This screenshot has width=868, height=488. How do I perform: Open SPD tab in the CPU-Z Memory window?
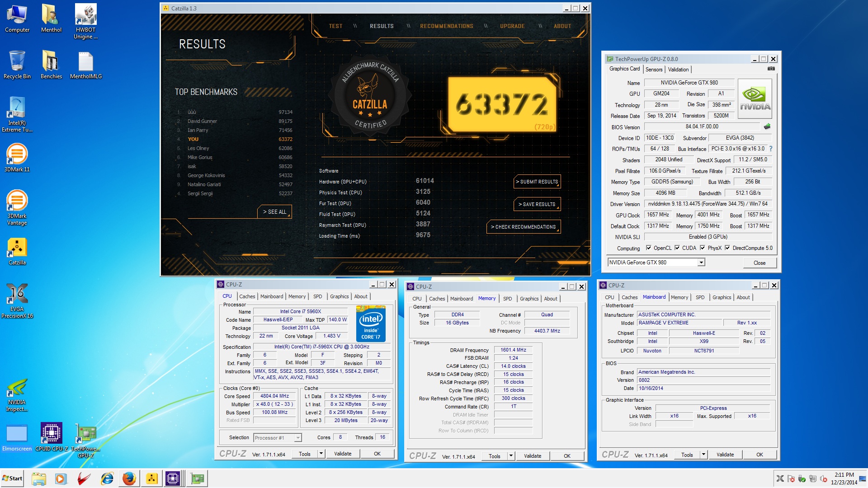pos(508,299)
